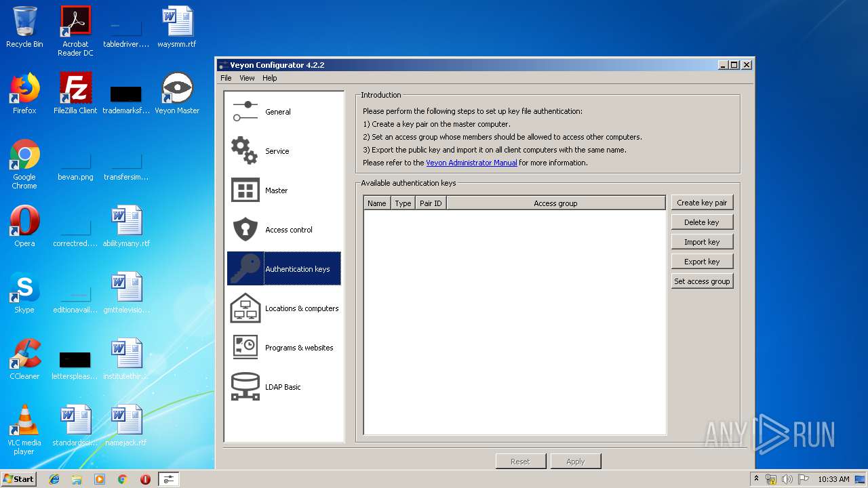Screen dimensions: 868x488
Task: Open the File menu
Action: point(226,78)
